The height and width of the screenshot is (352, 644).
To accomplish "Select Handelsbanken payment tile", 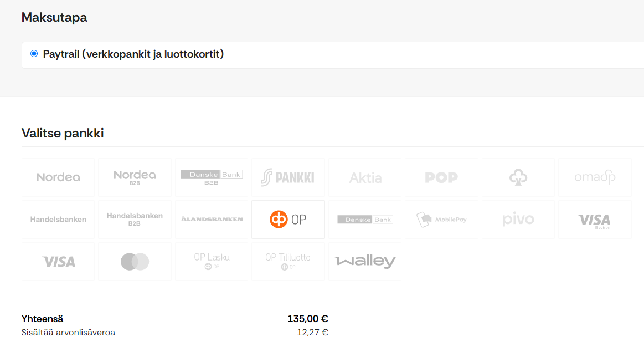I will tap(58, 220).
